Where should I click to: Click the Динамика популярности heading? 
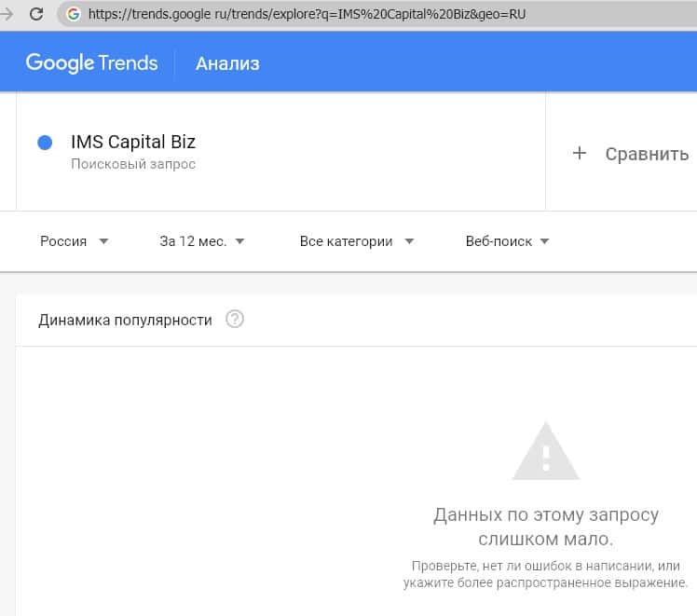tap(125, 320)
